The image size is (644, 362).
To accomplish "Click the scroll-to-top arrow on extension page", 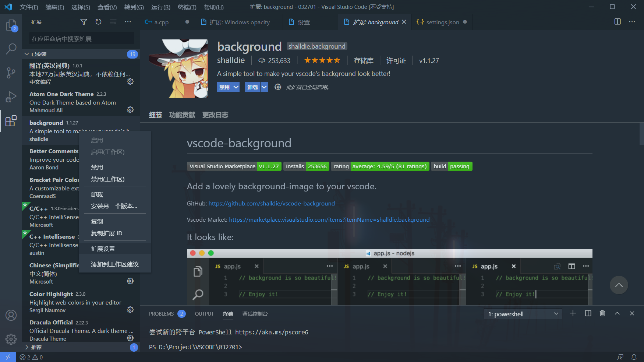I will [619, 285].
